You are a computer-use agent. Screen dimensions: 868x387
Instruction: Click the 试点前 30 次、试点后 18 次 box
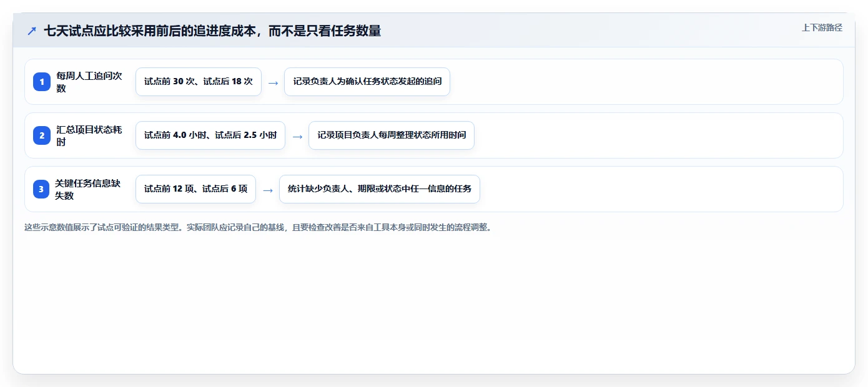tap(199, 82)
